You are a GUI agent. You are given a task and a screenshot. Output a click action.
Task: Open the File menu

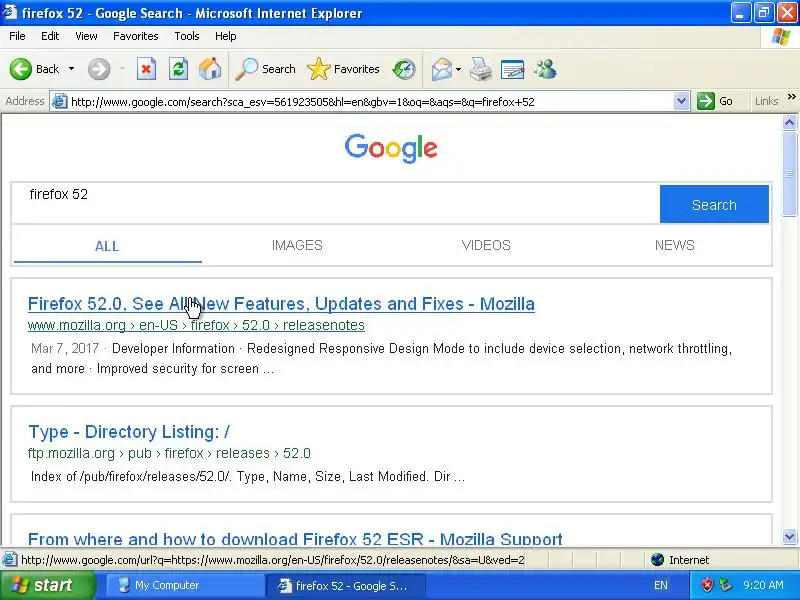pos(17,36)
